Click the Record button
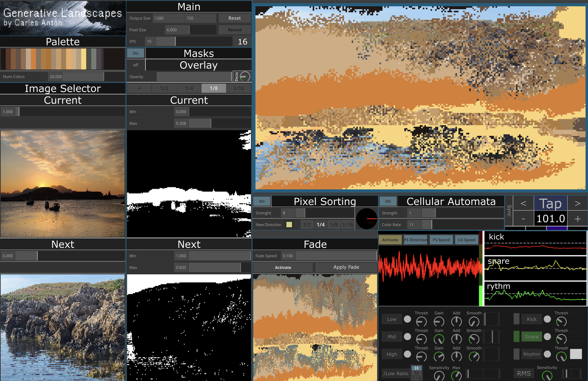The height and width of the screenshot is (381, 588). click(x=235, y=30)
